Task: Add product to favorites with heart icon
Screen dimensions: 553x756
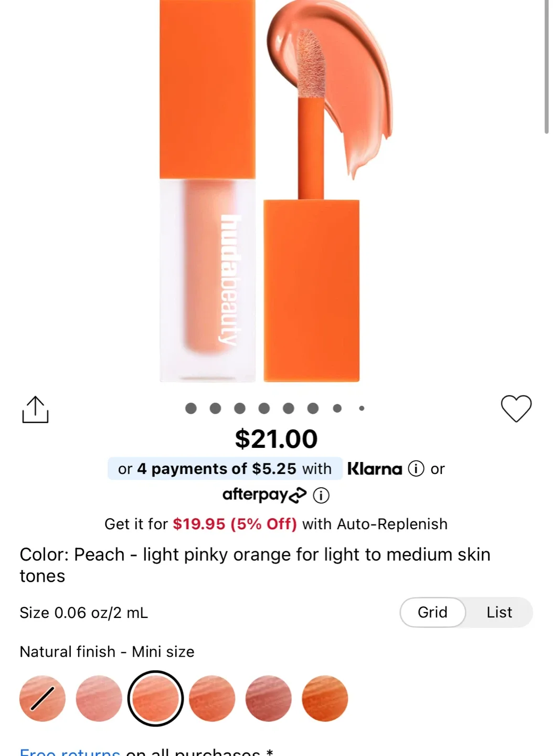Action: 517,409
